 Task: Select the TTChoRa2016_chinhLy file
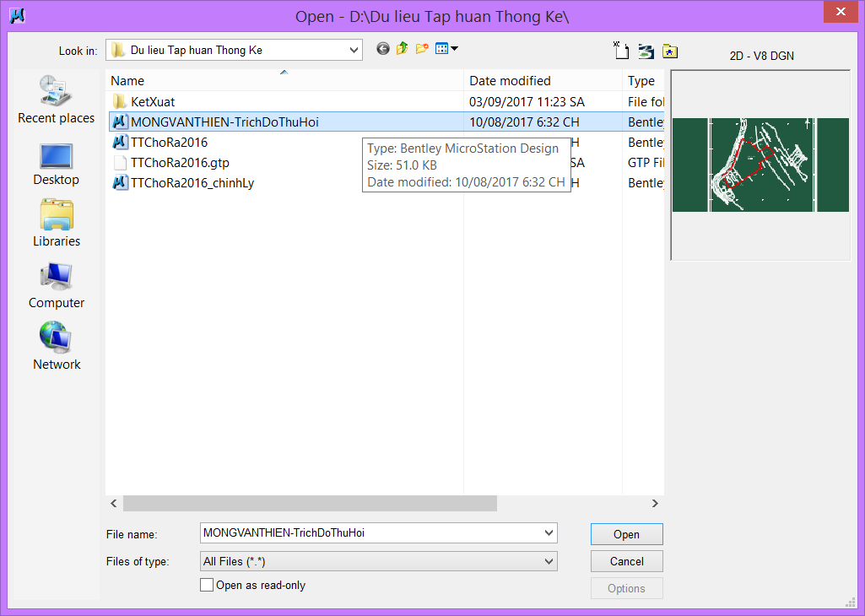[192, 183]
